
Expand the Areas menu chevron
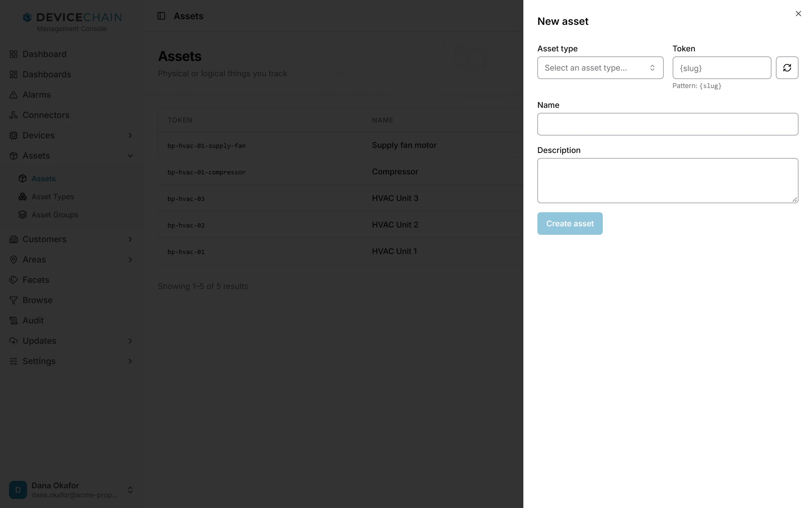[x=130, y=260]
